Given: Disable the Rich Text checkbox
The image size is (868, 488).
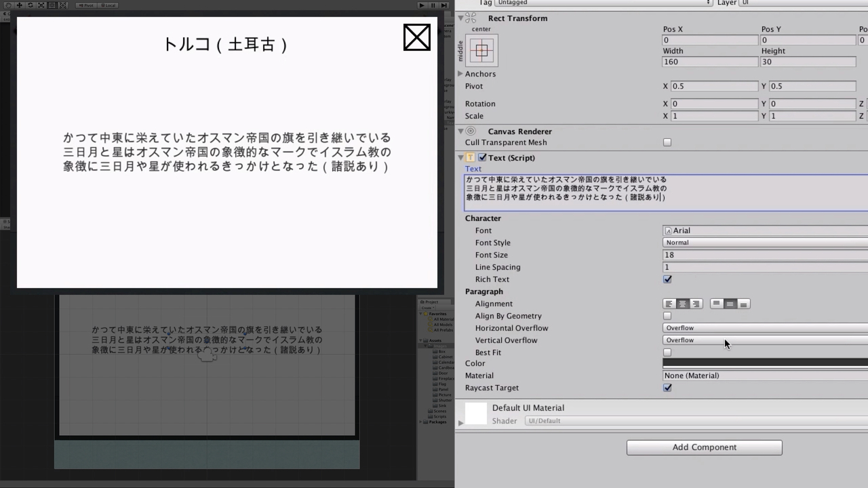Looking at the screenshot, I should coord(667,279).
